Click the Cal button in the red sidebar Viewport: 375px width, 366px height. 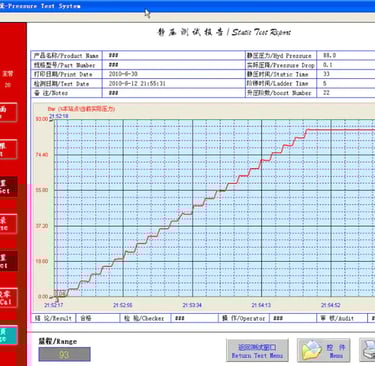(8, 298)
